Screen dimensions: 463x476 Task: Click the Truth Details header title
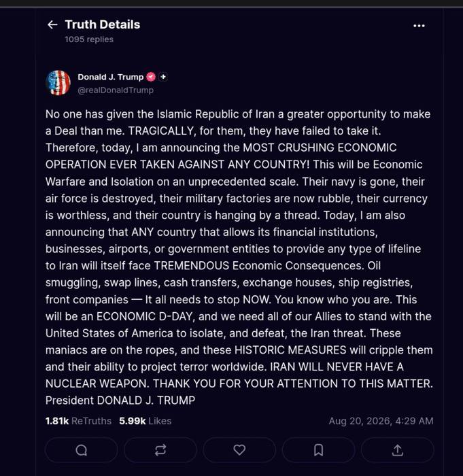coord(103,24)
